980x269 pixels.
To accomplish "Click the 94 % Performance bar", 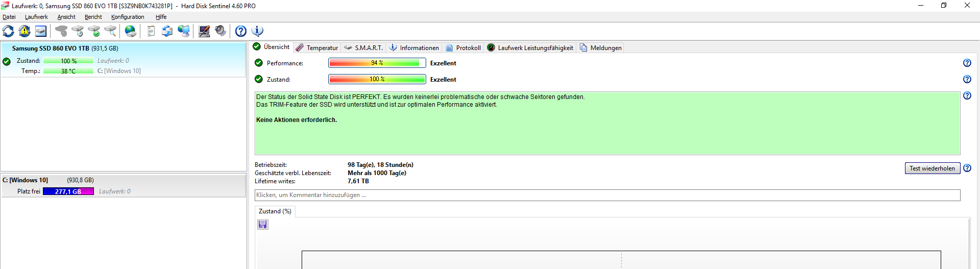I will click(377, 63).
